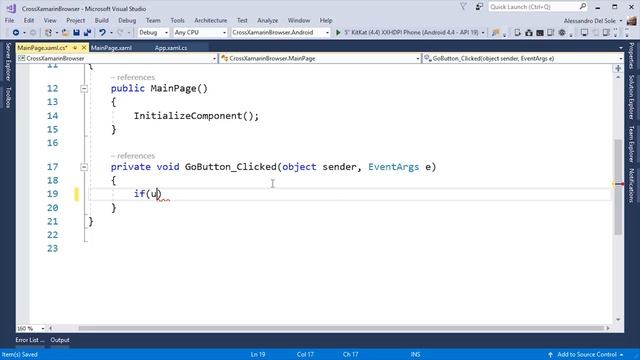Screen dimensions: 640x360
Task: Open the CrossXamarinBrowser.MainPage type dropdown
Action: pyautogui.click(x=320, y=58)
